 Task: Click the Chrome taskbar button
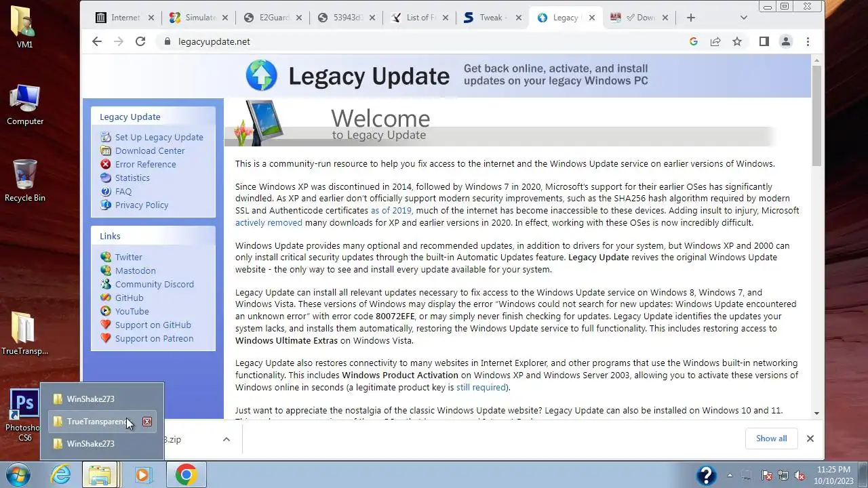[186, 474]
